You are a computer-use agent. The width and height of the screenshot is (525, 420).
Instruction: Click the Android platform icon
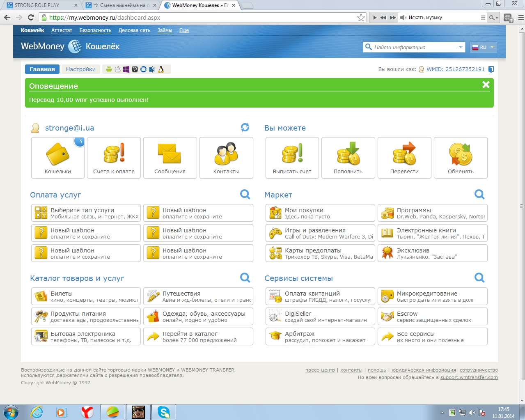click(109, 69)
